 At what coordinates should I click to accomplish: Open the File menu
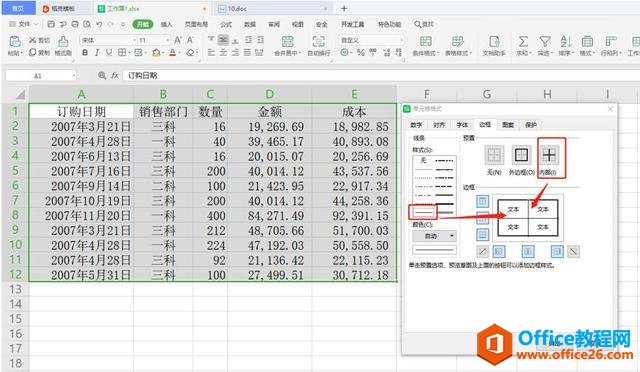click(x=24, y=25)
